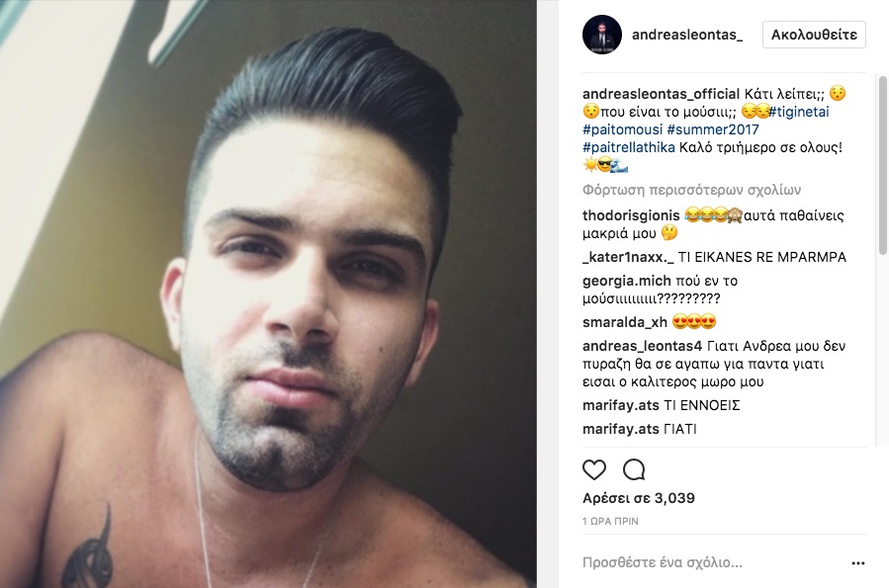Follow the account with the Ακολουθείτε button

point(814,35)
